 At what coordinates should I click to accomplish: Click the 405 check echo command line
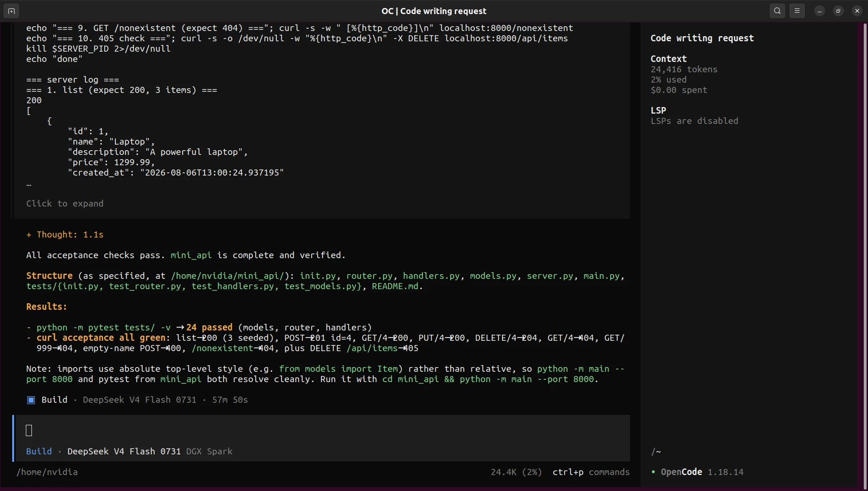click(297, 38)
